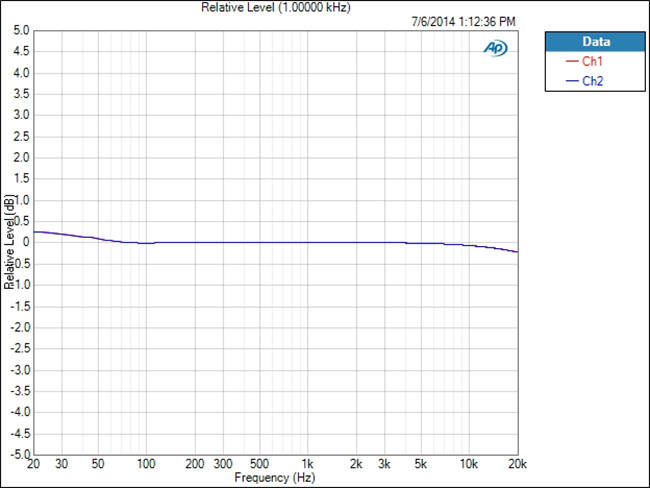Click the response curve near 500 Hz
This screenshot has width=650, height=488.
pos(259,242)
